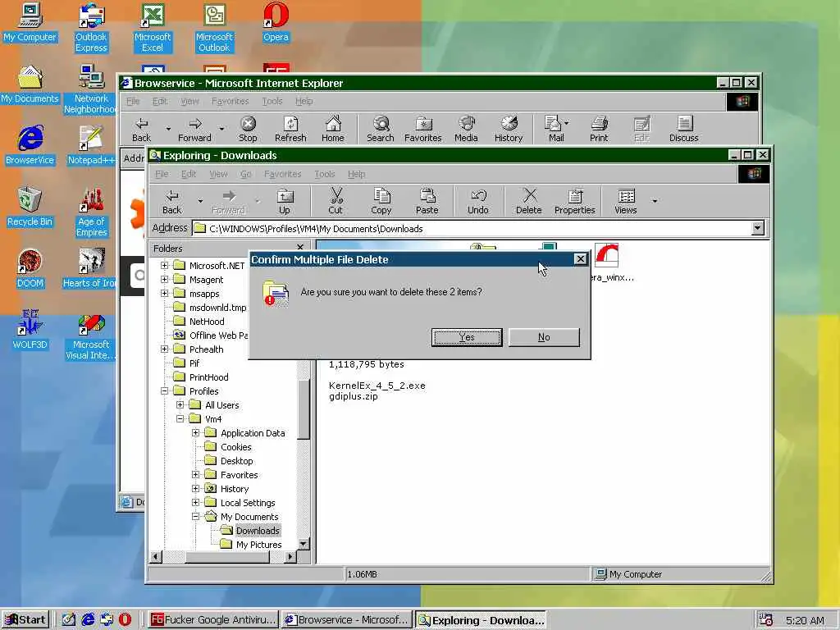Open the Go menu in Explorer

(x=246, y=174)
